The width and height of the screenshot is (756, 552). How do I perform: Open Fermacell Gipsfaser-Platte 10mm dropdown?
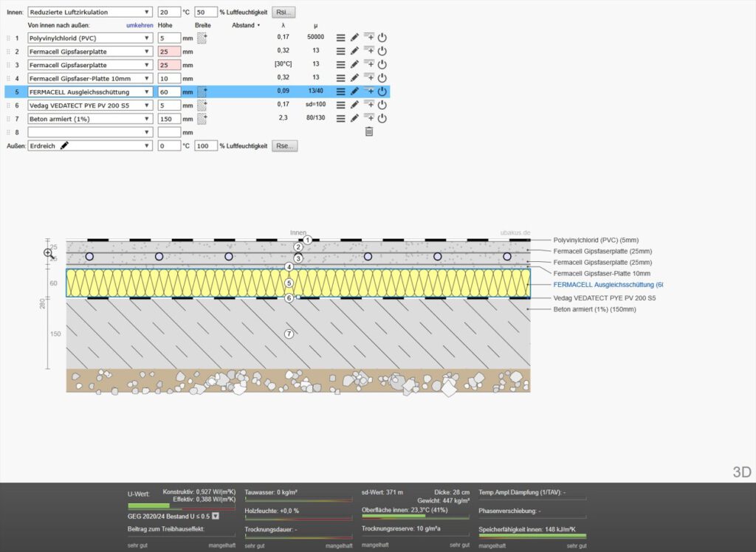(x=90, y=78)
